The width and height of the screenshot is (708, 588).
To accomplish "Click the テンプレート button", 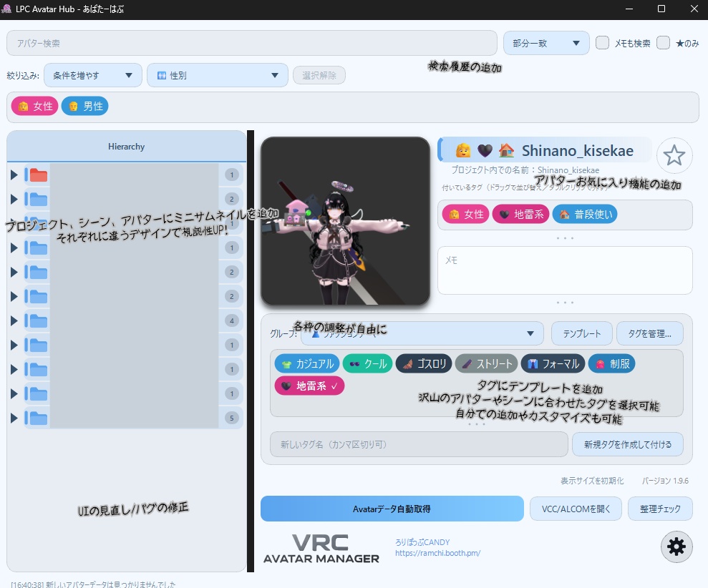I will tap(581, 333).
